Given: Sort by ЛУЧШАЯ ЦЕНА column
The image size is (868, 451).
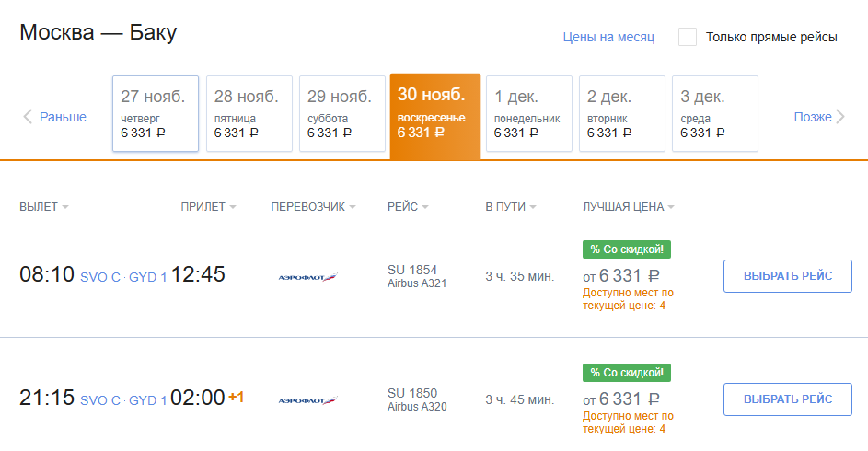Looking at the screenshot, I should pyautogui.click(x=629, y=207).
